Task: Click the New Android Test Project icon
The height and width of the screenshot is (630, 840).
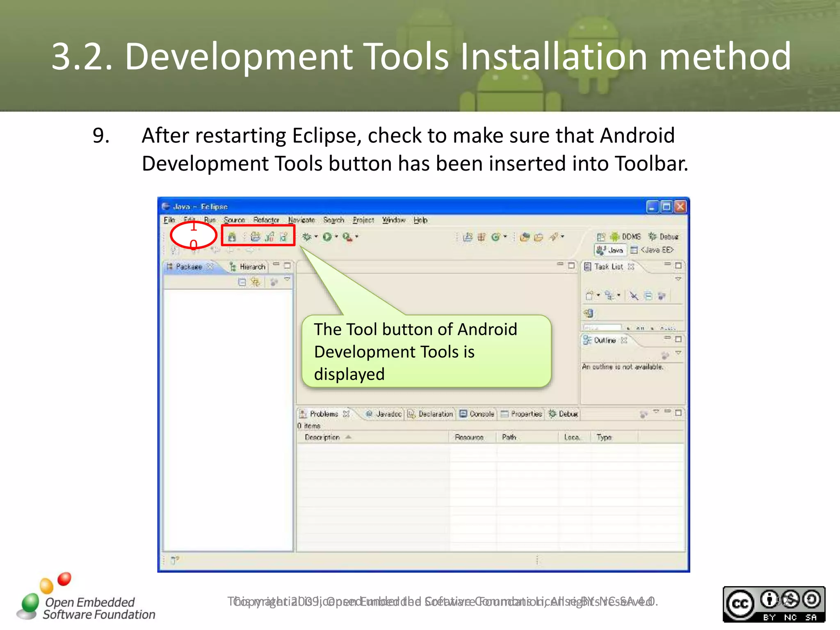Action: 269,237
